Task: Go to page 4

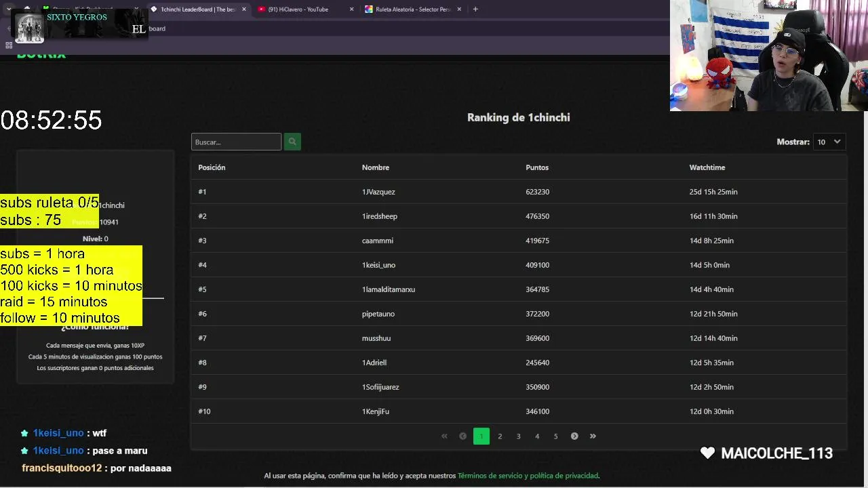Action: tap(537, 436)
